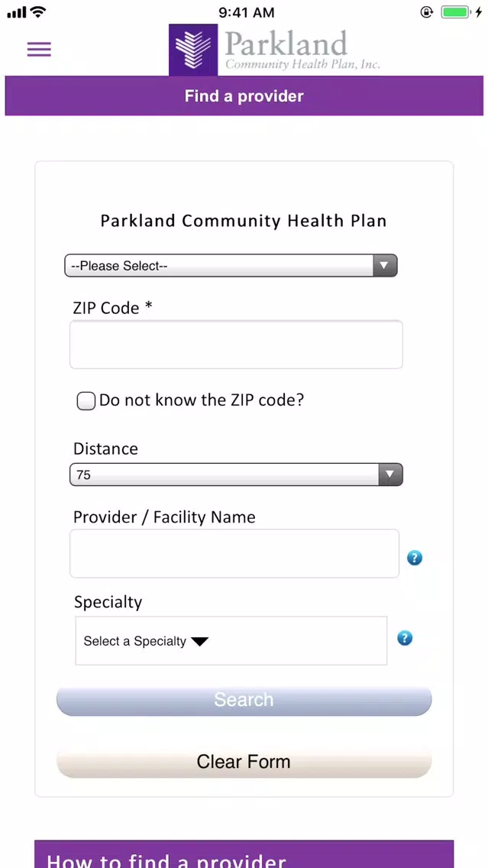Click the help icon beside Specialty
Image resolution: width=488 pixels, height=868 pixels.
pyautogui.click(x=405, y=638)
